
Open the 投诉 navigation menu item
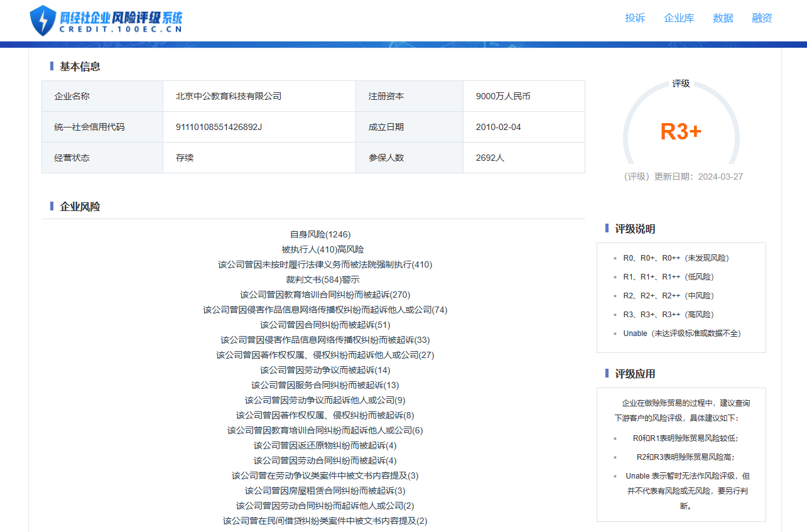click(x=635, y=18)
